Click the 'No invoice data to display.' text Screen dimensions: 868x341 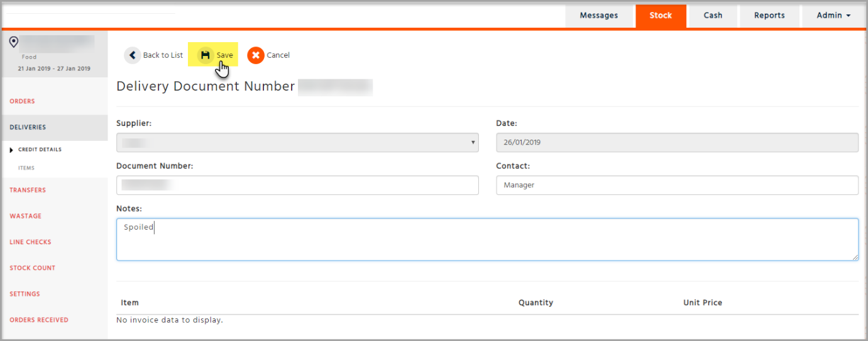[x=170, y=320]
